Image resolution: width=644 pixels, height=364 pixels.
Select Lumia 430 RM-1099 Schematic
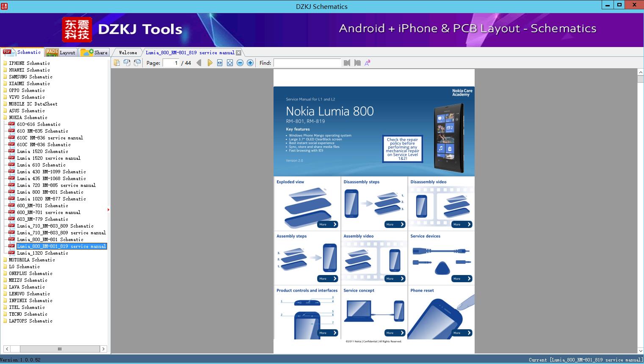(51, 172)
